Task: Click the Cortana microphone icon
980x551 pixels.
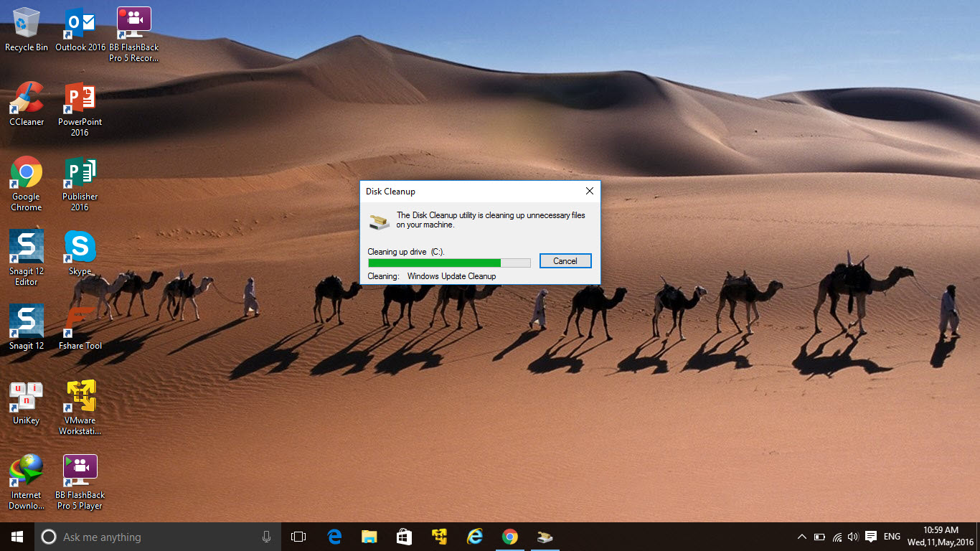Action: (266, 537)
